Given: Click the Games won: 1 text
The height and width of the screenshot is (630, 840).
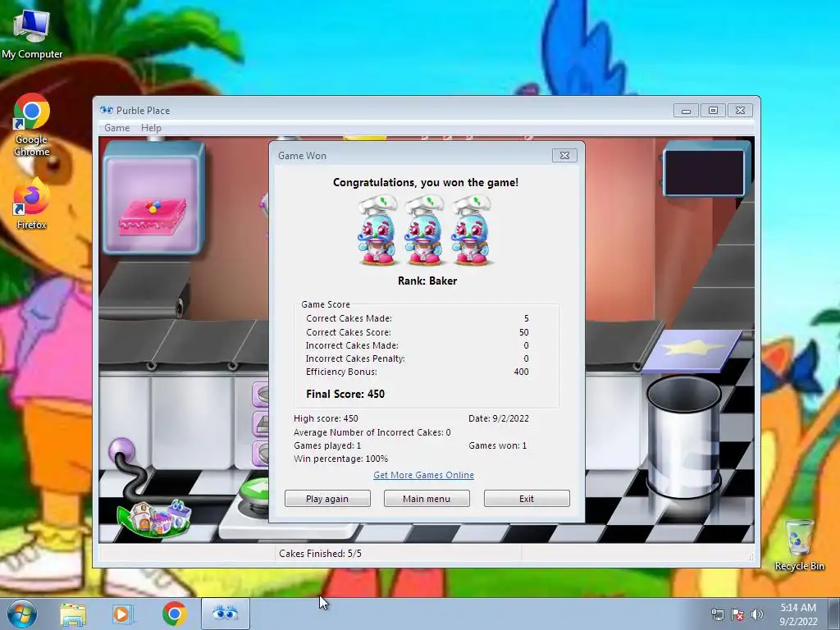Looking at the screenshot, I should (x=497, y=445).
